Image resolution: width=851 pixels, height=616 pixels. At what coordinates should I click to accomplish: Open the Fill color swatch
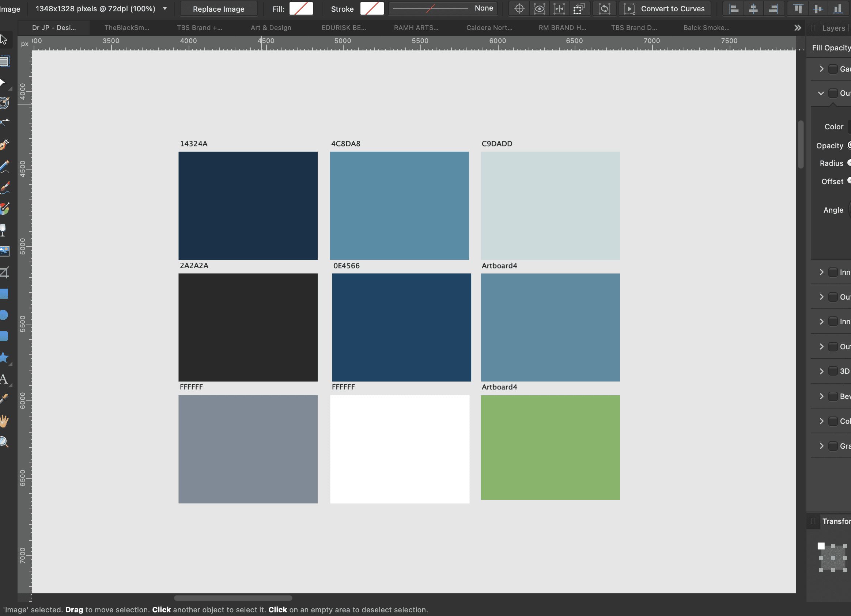coord(301,9)
